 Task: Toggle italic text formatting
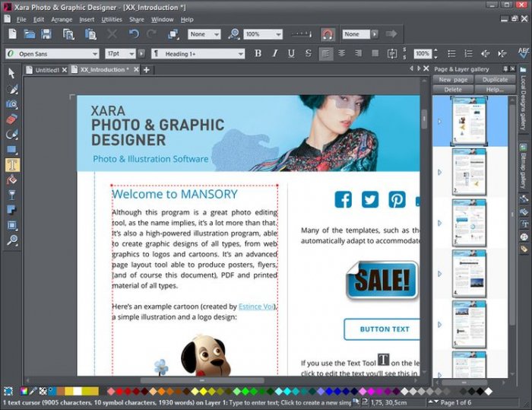point(274,53)
